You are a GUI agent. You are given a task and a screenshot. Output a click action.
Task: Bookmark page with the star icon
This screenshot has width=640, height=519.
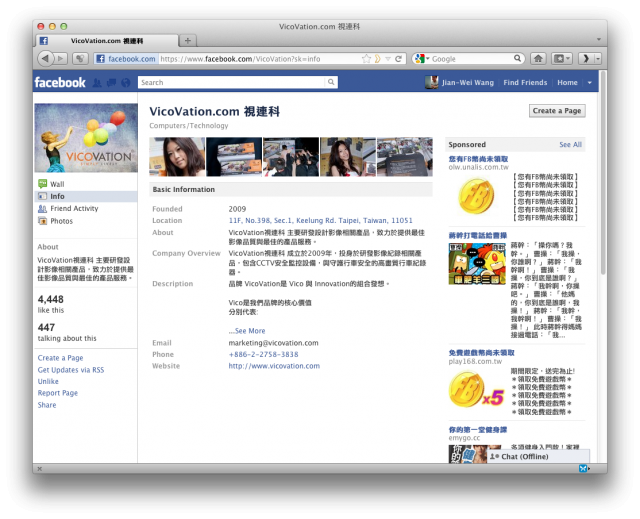(366, 59)
